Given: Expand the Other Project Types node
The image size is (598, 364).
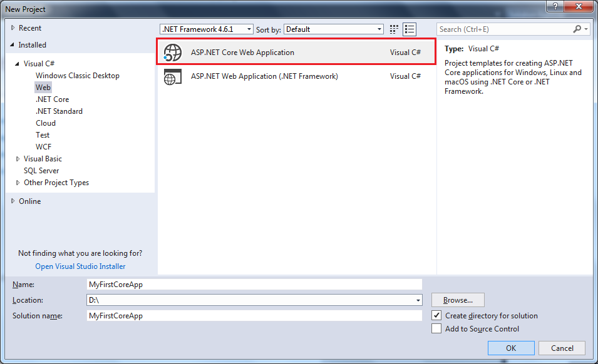Looking at the screenshot, I should [18, 183].
